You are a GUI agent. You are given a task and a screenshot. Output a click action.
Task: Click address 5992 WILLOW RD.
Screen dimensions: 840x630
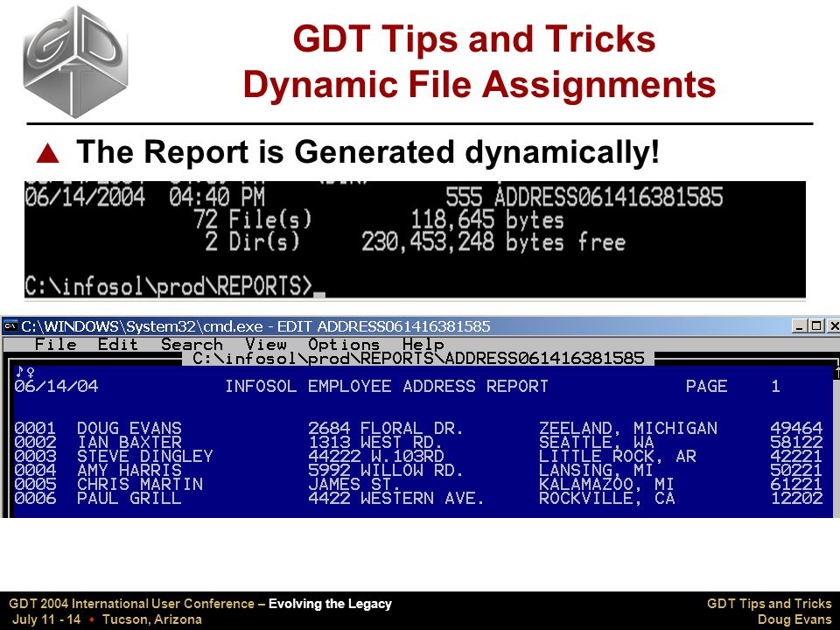385,470
